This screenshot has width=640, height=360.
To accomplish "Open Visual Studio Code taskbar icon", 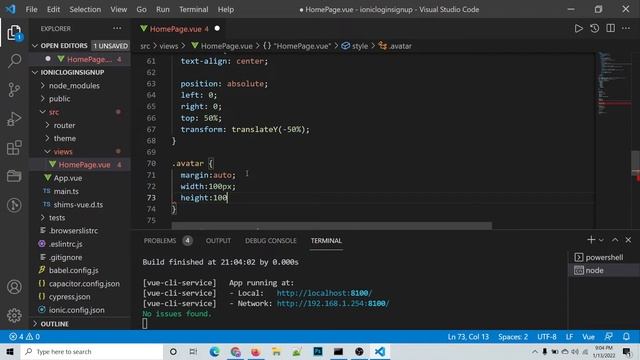I will [380, 351].
